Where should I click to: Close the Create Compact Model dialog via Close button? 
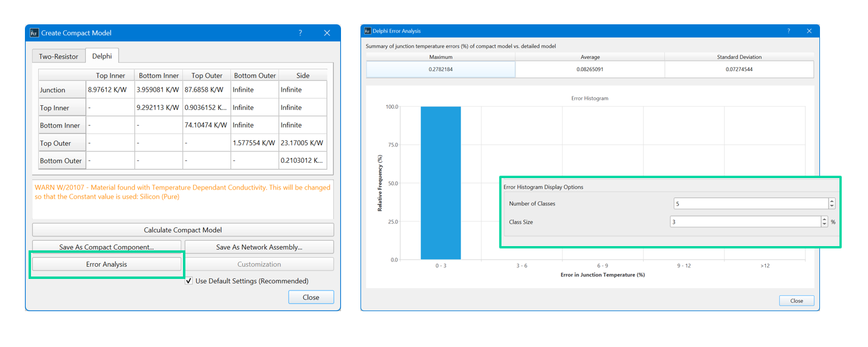point(311,297)
